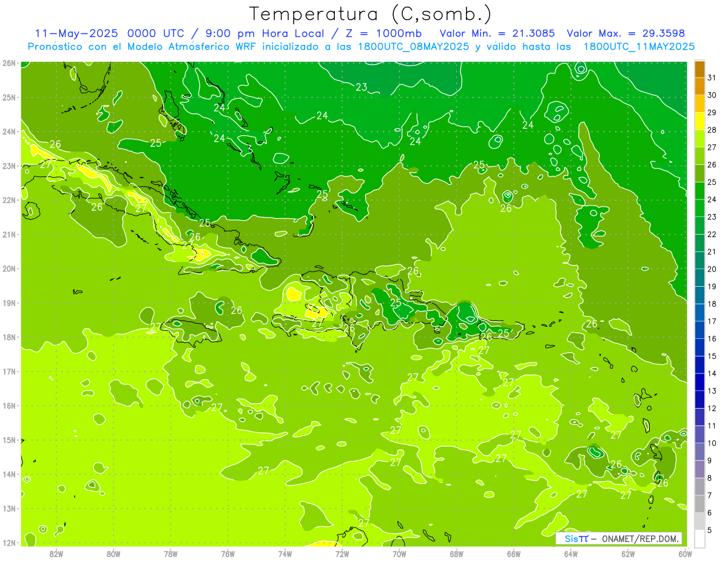Pick the dark blue color bar segment between 13 and 14
The image size is (728, 562).
pyautogui.click(x=699, y=382)
